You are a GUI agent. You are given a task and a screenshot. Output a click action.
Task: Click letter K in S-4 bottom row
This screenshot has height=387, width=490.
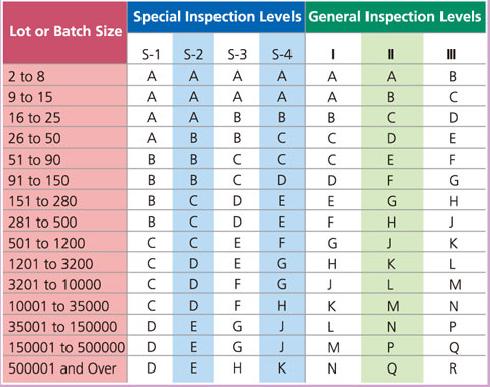click(282, 368)
